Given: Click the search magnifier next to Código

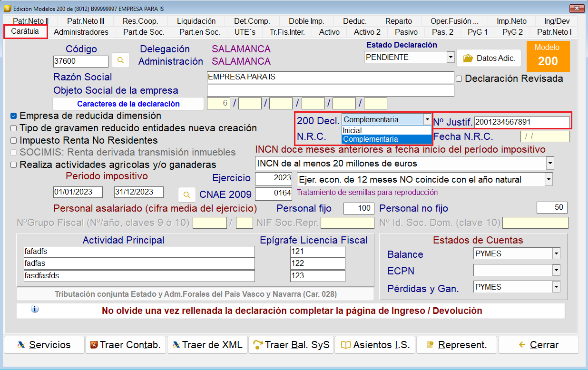Looking at the screenshot, I should click(x=120, y=60).
